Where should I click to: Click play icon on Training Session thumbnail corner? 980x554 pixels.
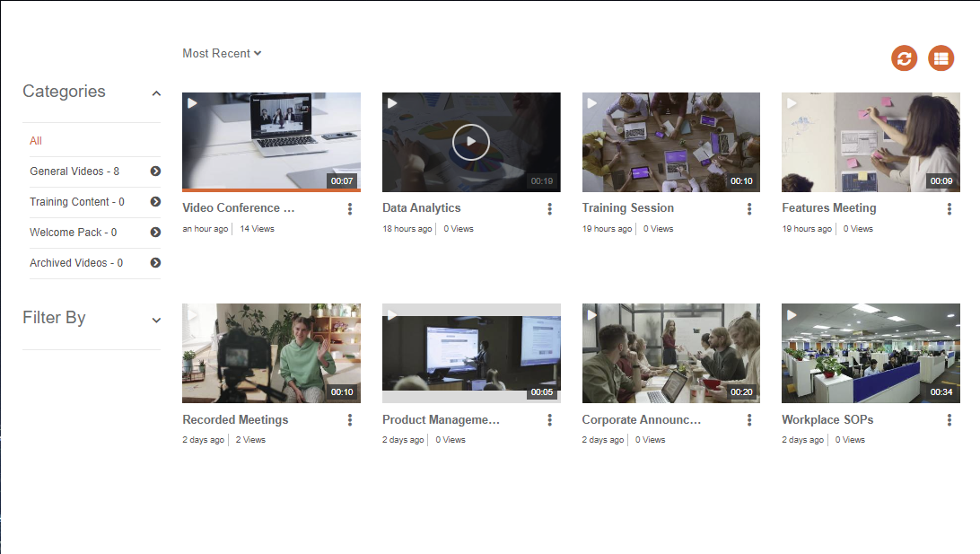point(592,103)
